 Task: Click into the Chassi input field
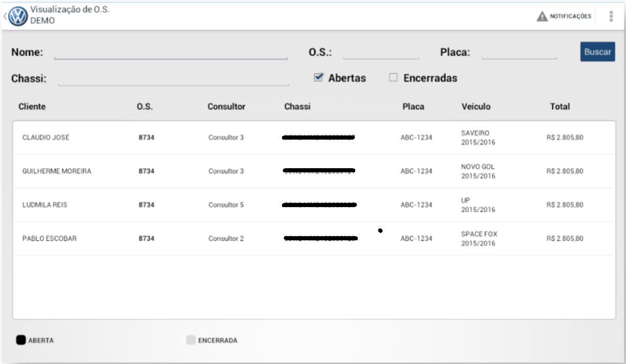(x=173, y=79)
